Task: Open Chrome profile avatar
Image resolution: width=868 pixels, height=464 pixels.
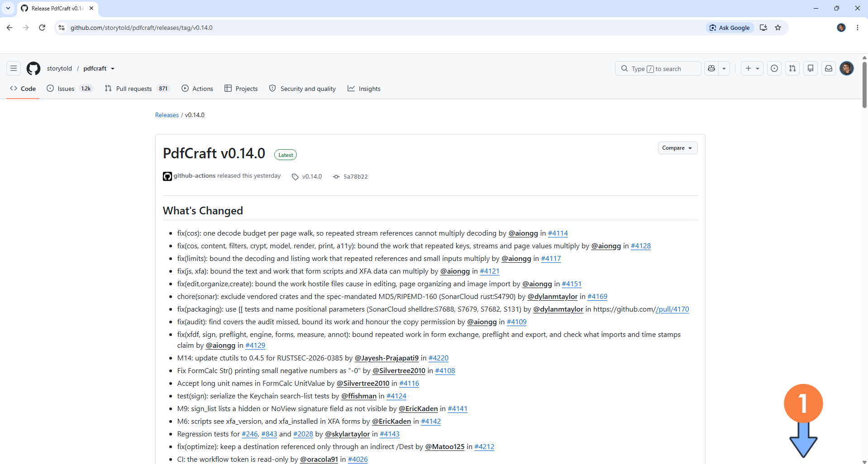Action: (841, 28)
